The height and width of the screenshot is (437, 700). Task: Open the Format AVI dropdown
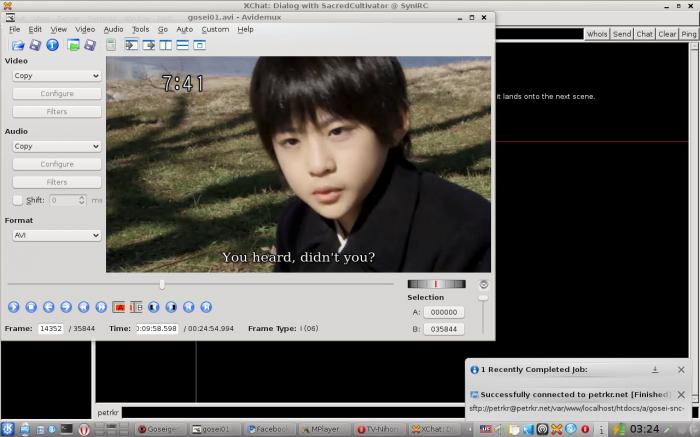[57, 235]
